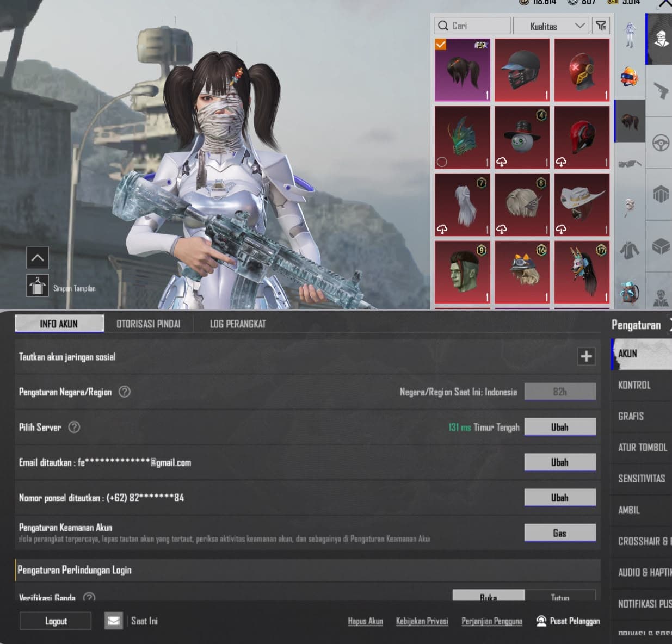Open the sunglasses category in inventory
This screenshot has width=672, height=644.
(x=630, y=163)
